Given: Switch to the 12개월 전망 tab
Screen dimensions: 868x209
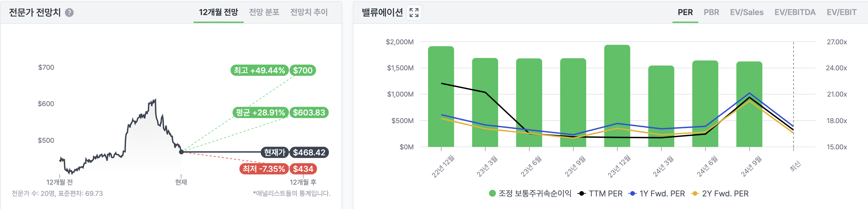Looking at the screenshot, I should click(218, 13).
